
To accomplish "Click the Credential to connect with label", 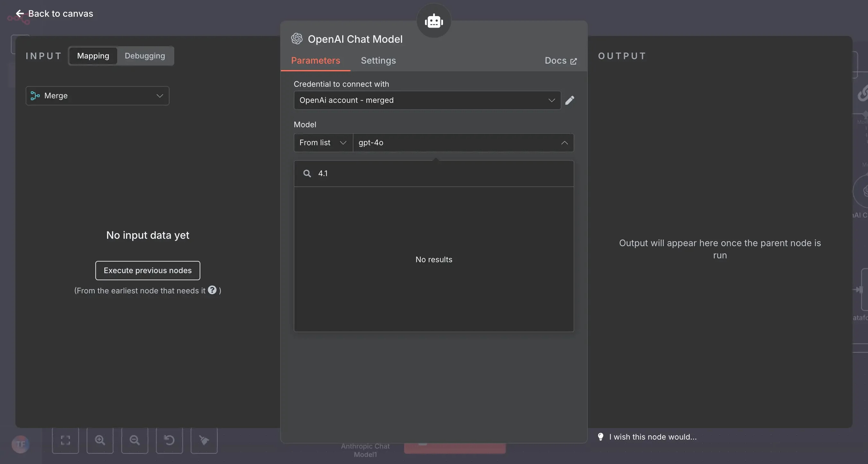I will [341, 84].
